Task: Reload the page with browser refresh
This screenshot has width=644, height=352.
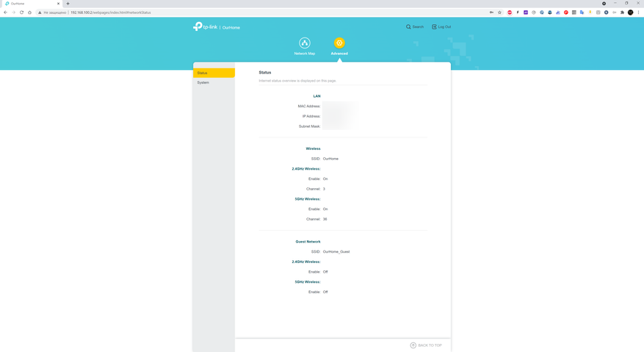Action: (21, 12)
